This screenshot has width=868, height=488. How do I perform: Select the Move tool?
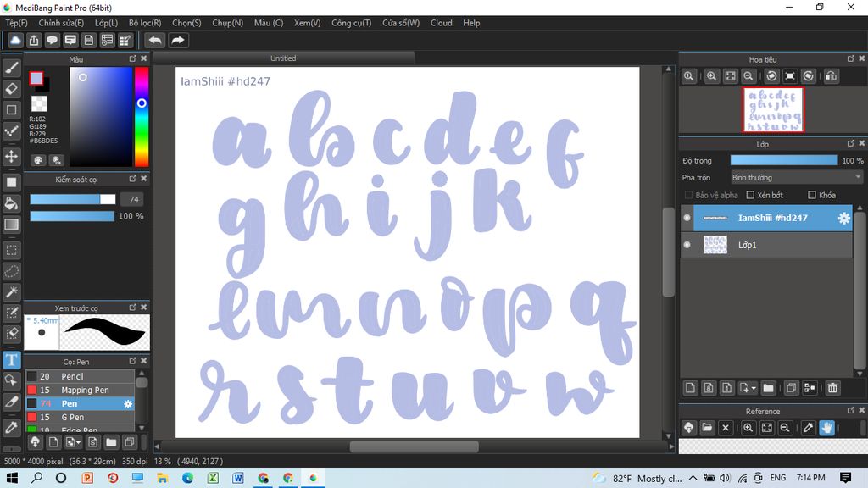click(12, 157)
